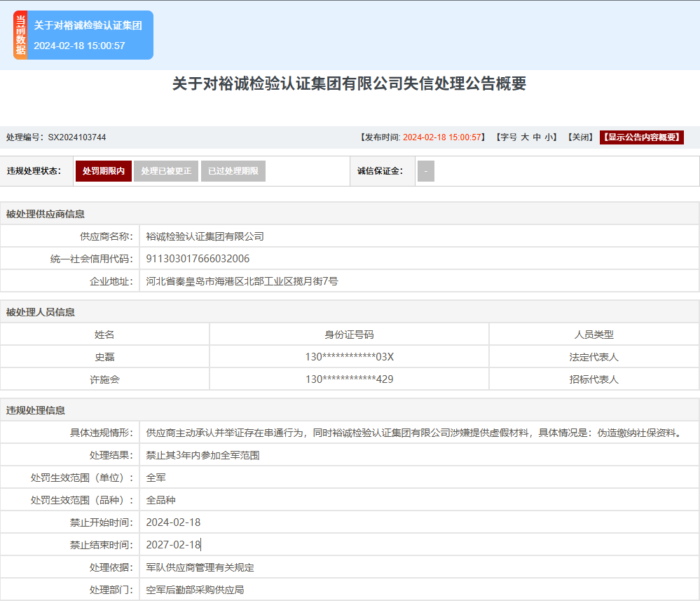
Task: Click the 诚信保证金 dash button
Action: pos(425,171)
